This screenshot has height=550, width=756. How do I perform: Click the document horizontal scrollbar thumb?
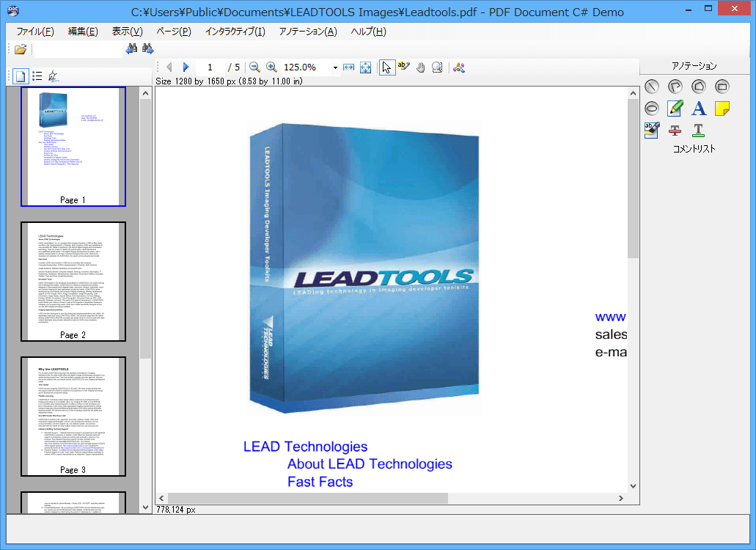[308, 498]
